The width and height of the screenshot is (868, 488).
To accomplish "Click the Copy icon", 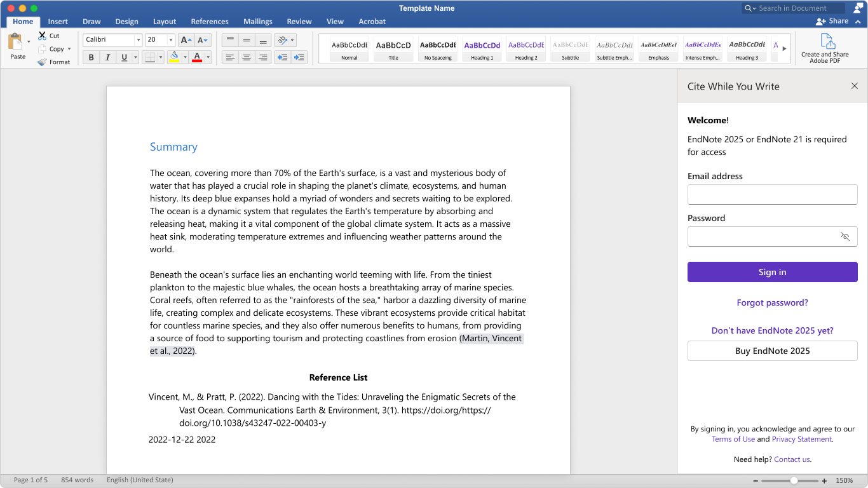I will pyautogui.click(x=42, y=49).
